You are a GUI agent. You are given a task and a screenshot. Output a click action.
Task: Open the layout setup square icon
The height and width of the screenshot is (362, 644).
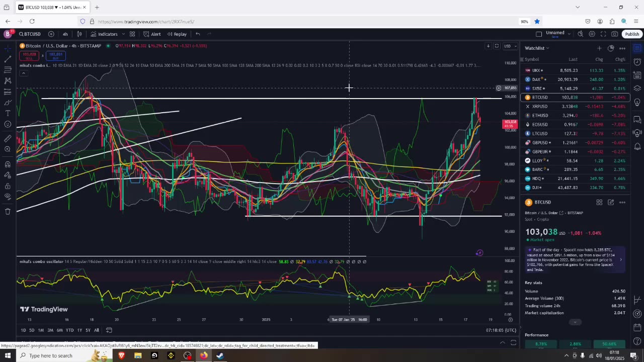pyautogui.click(x=539, y=34)
